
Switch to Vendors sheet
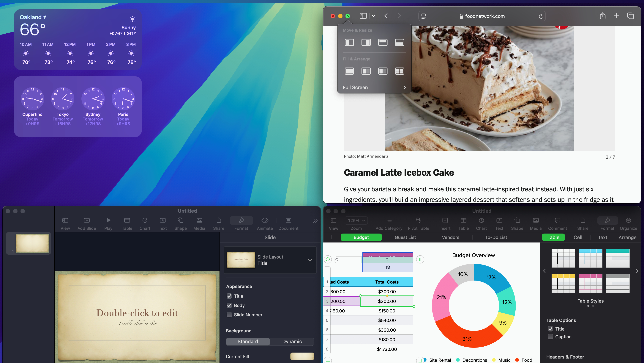coord(451,237)
